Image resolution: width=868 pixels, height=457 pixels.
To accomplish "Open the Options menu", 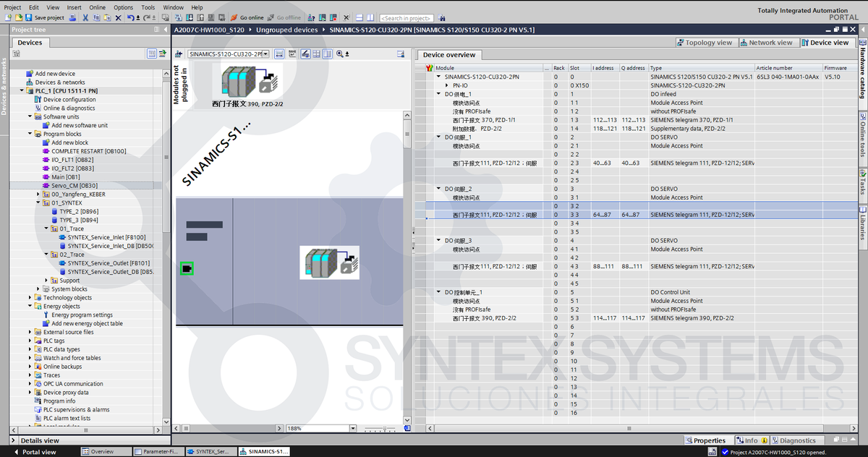I will tap(124, 7).
